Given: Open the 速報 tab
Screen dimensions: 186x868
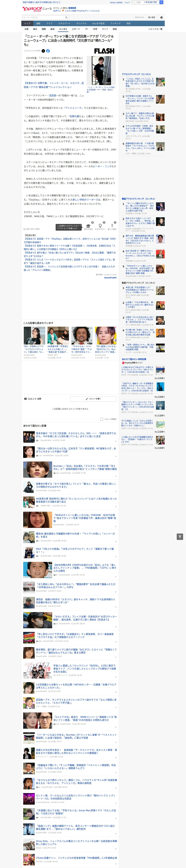Looking at the screenshot, I should click(x=38, y=23).
